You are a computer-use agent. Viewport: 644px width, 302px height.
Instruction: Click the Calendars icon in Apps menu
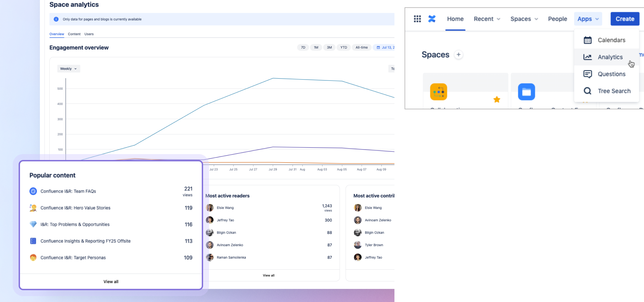587,40
